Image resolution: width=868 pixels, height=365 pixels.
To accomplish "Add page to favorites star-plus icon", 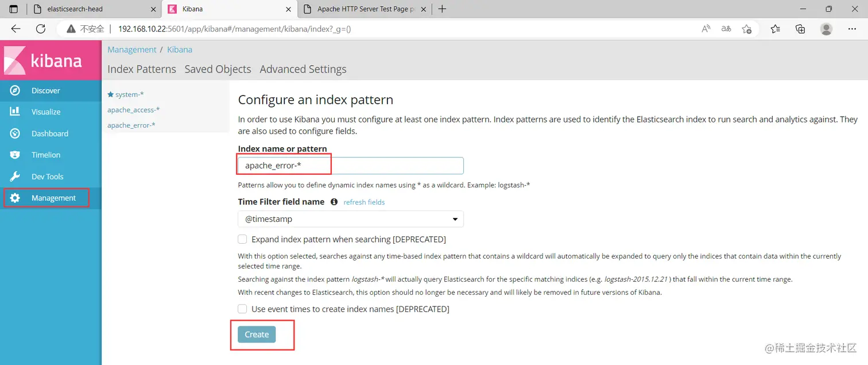I will [746, 29].
